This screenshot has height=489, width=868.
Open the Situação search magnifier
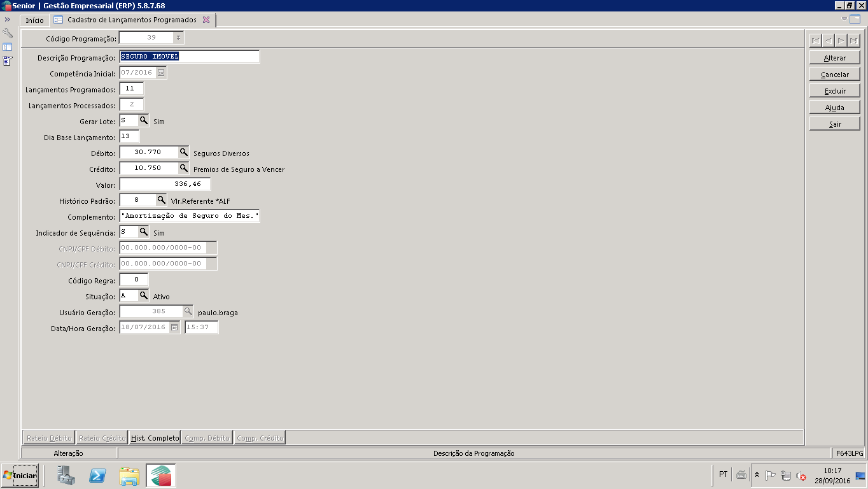point(144,295)
